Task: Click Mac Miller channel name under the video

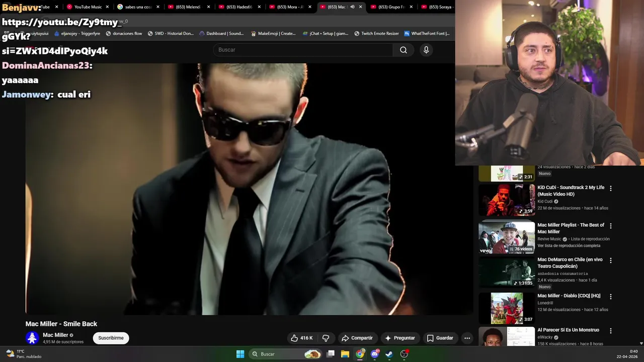Action: click(x=55, y=335)
